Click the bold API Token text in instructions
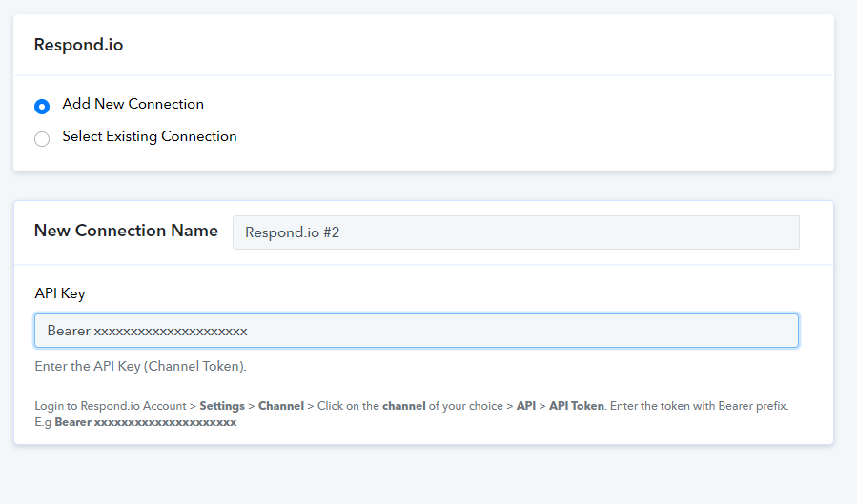Viewport: 857px width, 504px height. pyautogui.click(x=577, y=406)
